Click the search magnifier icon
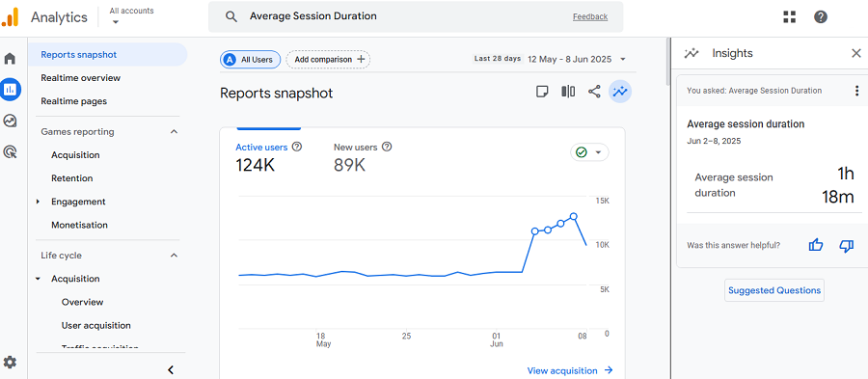This screenshot has height=379, width=868. [x=231, y=16]
